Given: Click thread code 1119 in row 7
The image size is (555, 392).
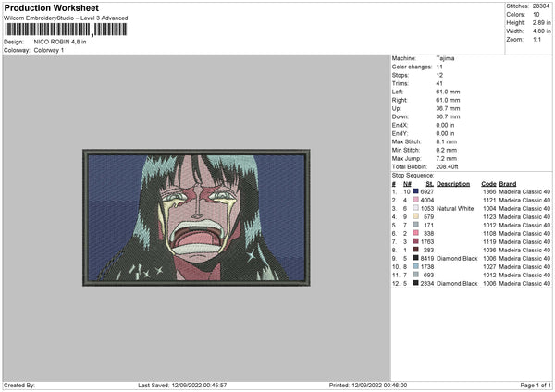Looking at the screenshot, I should [x=489, y=241].
